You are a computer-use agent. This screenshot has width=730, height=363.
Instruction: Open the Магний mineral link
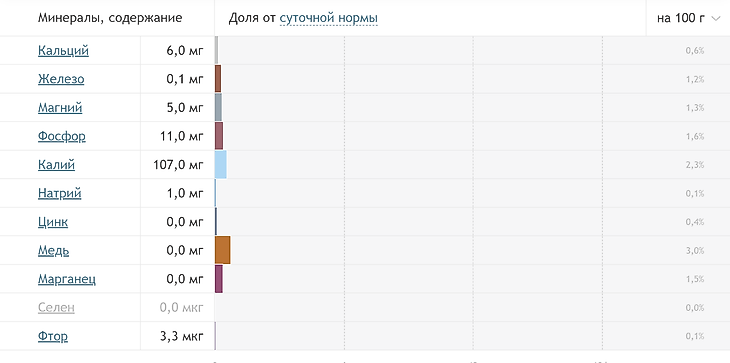(60, 108)
